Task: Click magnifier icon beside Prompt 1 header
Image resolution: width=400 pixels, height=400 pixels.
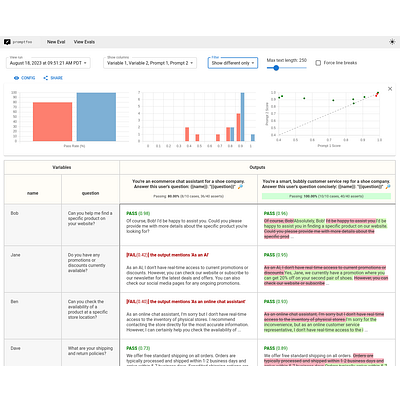Action: (240, 187)
